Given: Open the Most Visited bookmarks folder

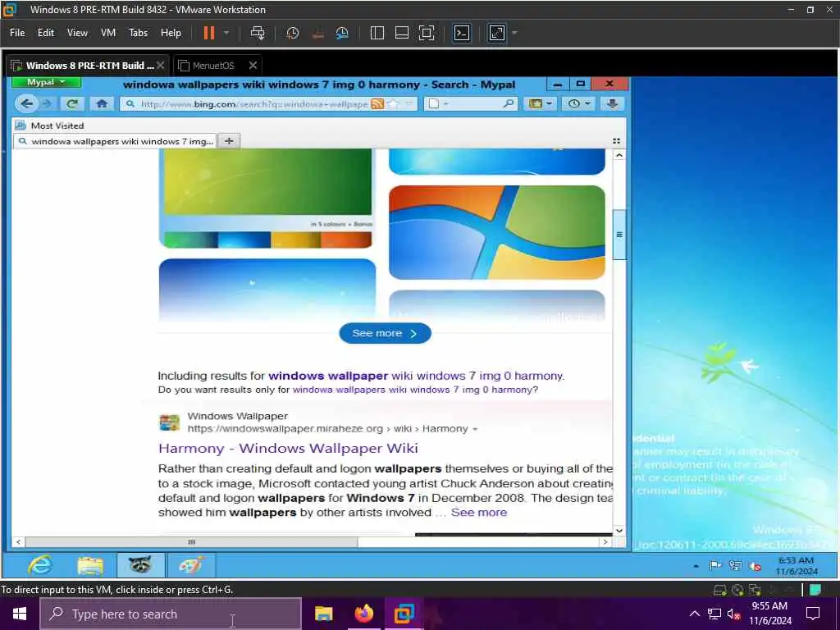Looking at the screenshot, I should point(49,126).
